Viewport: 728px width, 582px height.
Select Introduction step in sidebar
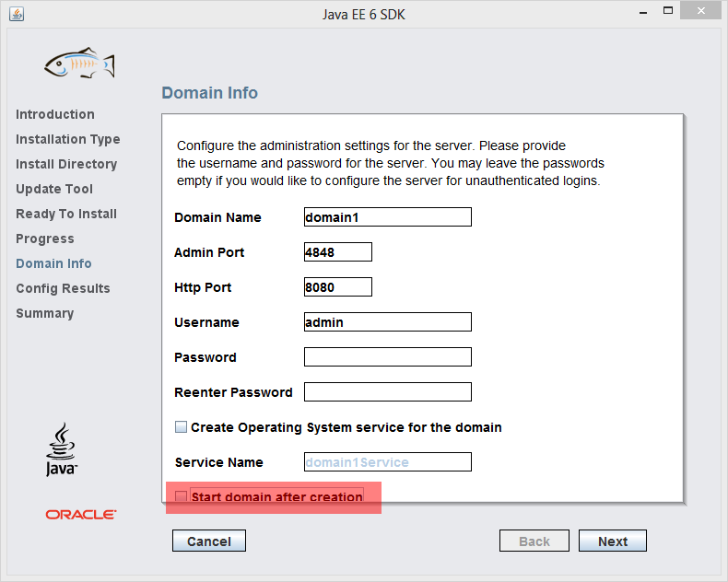click(54, 114)
